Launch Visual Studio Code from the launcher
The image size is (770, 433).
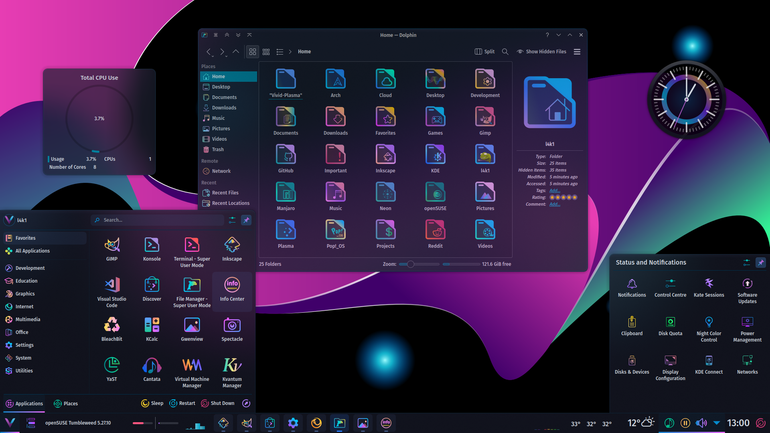tap(111, 292)
